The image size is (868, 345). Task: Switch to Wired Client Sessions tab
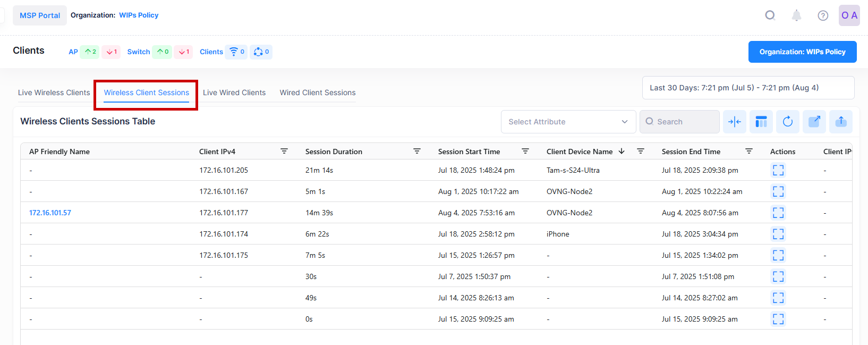(x=318, y=92)
